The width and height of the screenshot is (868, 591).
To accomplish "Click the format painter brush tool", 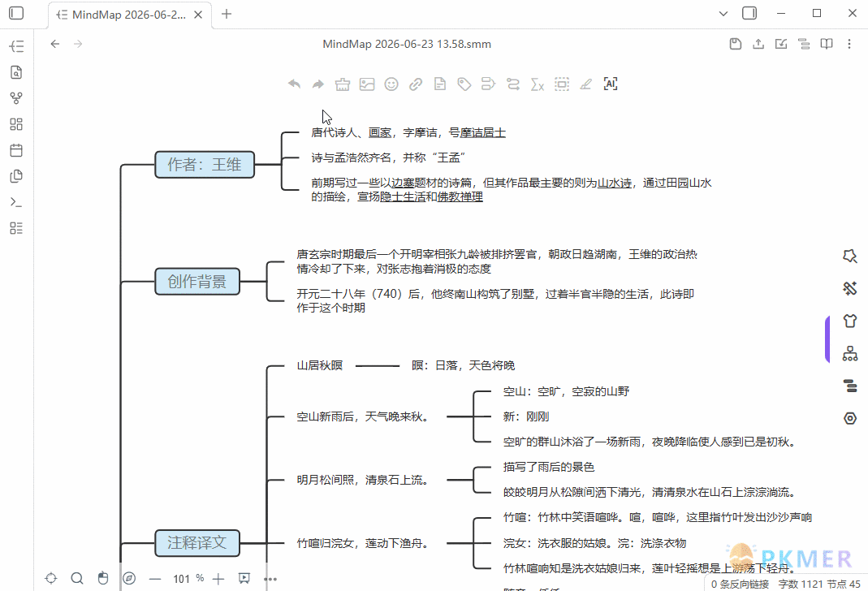I will pos(343,84).
